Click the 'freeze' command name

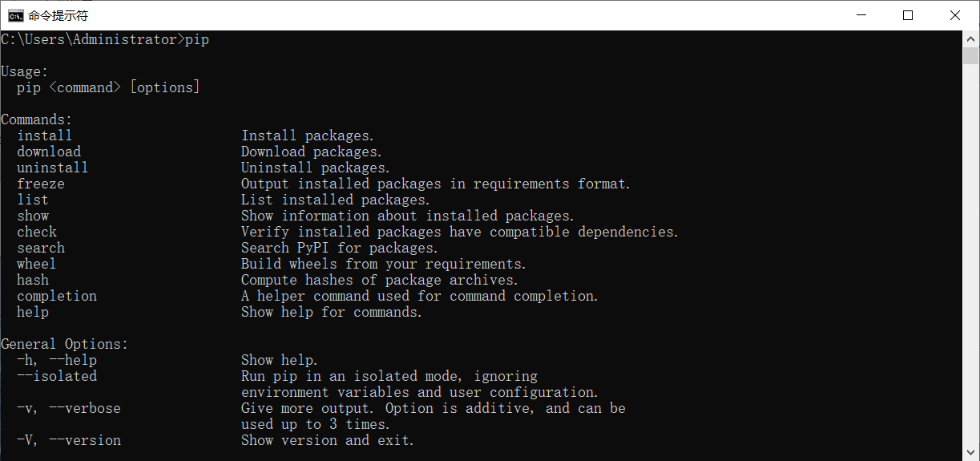41,184
